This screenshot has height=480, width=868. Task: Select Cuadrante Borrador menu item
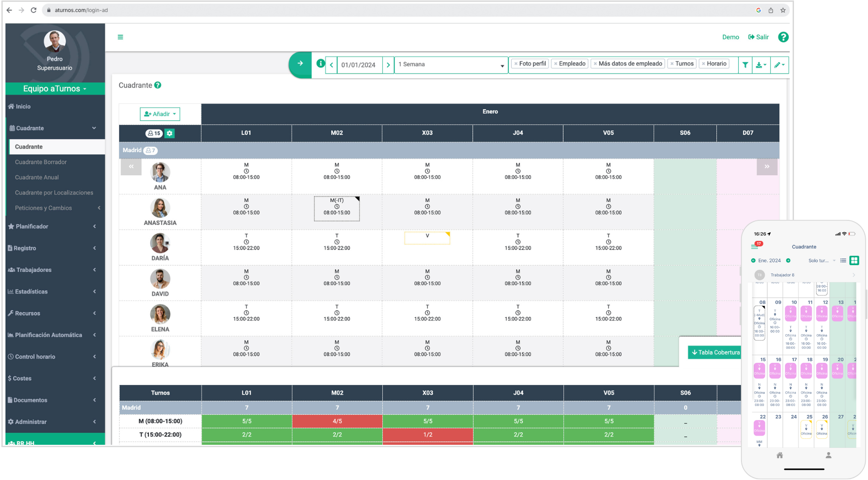pos(41,162)
